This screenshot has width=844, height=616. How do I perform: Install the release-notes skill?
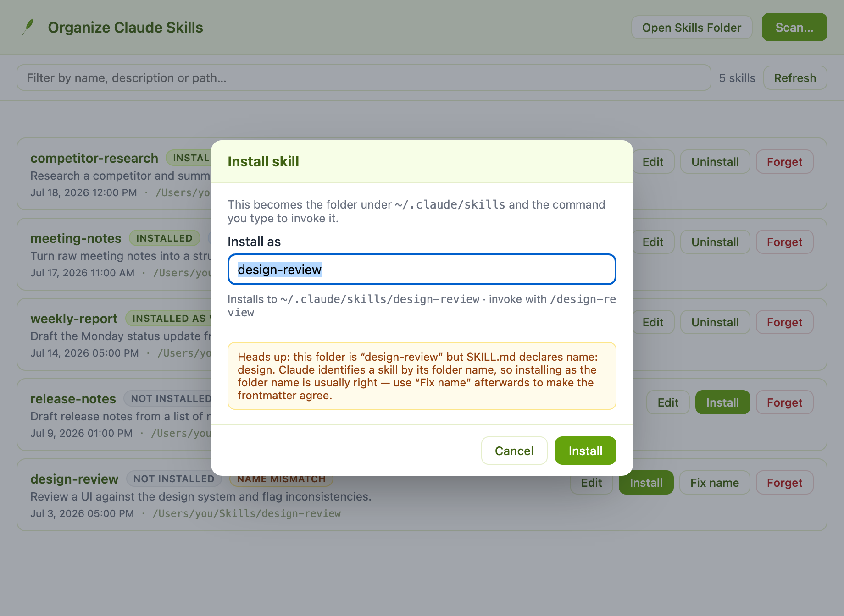point(722,402)
